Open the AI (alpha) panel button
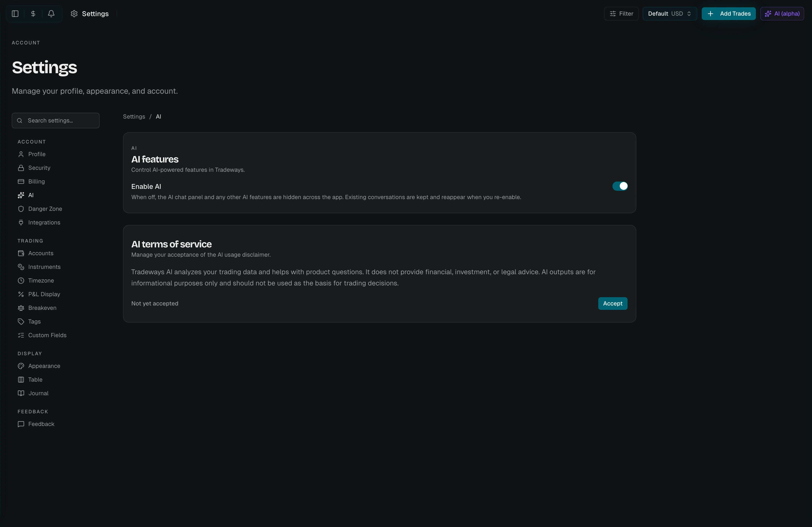Viewport: 812px width, 527px height. coord(782,14)
